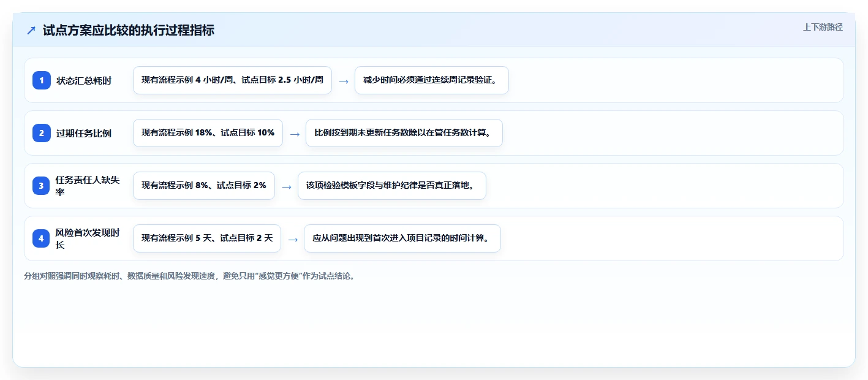Click the number 1 badge for 状态汇总耗时

42,80
